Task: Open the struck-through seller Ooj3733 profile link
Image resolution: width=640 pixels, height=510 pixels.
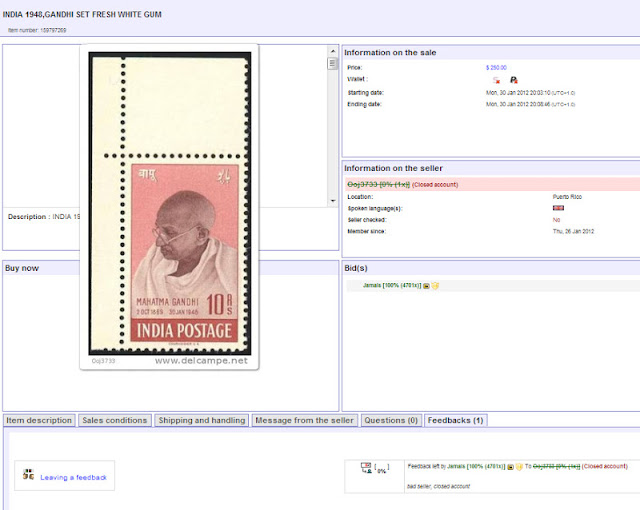Action: 378,185
